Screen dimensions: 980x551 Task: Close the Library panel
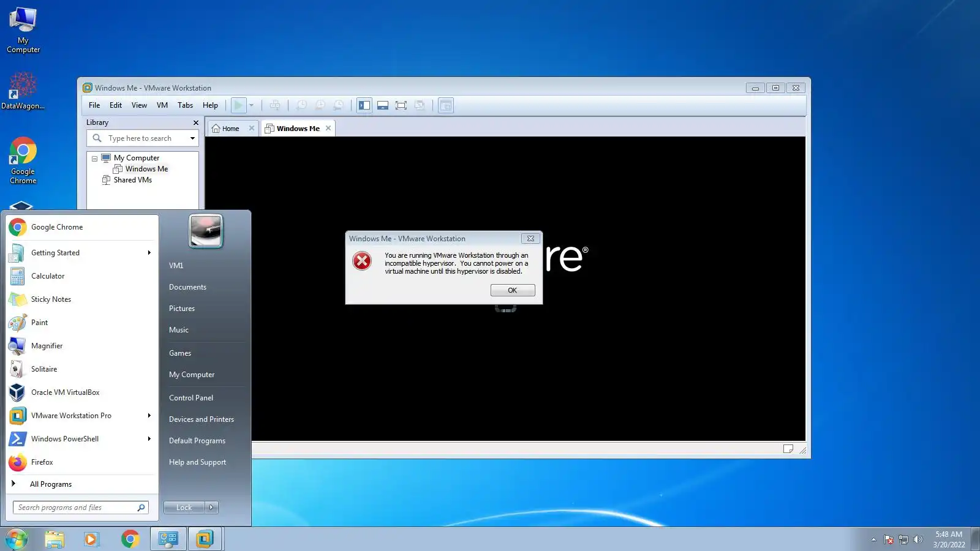click(196, 122)
